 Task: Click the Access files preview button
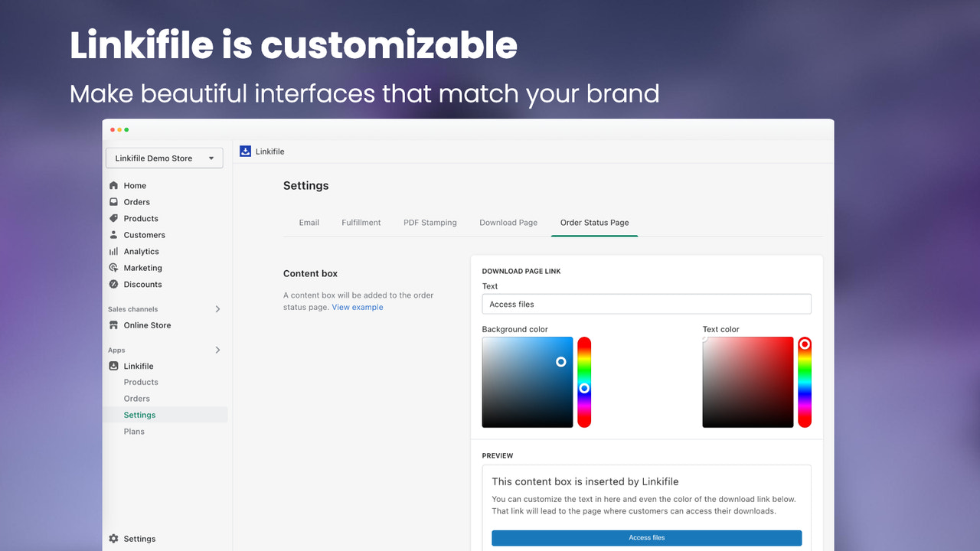647,538
